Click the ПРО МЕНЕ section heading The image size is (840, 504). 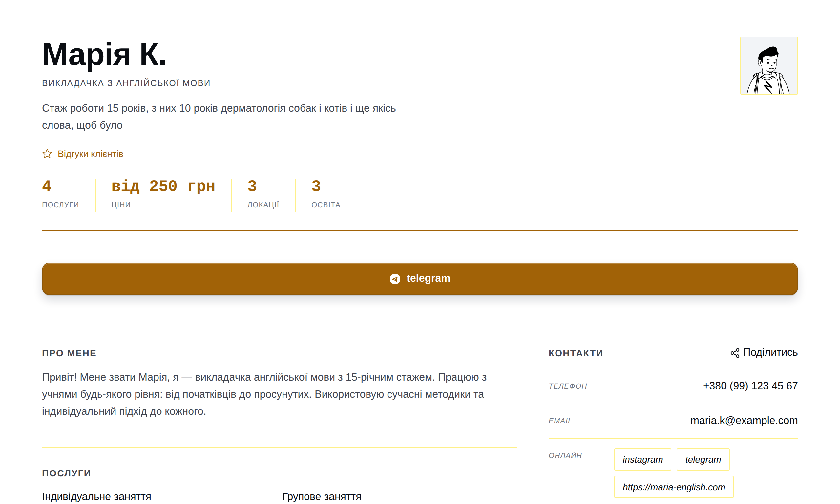click(69, 353)
